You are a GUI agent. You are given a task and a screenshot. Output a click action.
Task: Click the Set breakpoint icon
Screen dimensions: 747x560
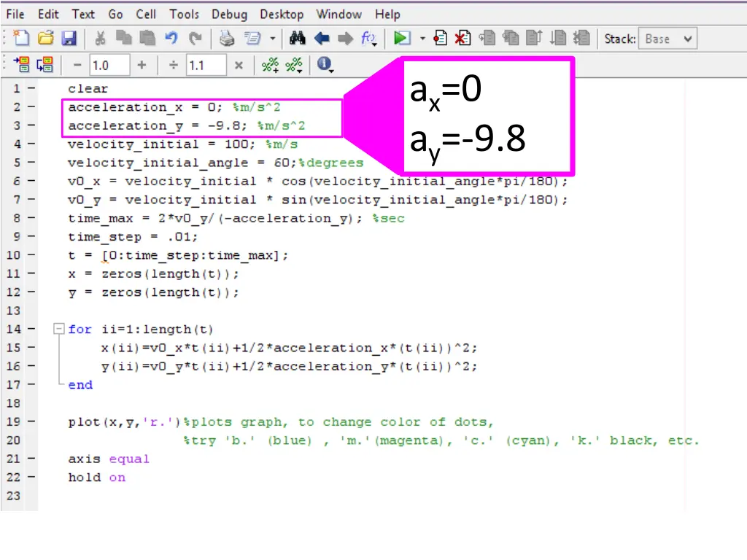coord(440,38)
